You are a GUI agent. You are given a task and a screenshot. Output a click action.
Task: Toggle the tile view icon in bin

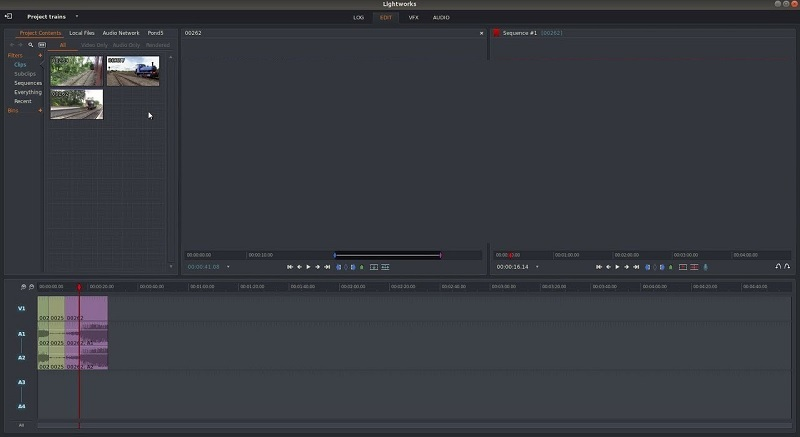pos(42,45)
